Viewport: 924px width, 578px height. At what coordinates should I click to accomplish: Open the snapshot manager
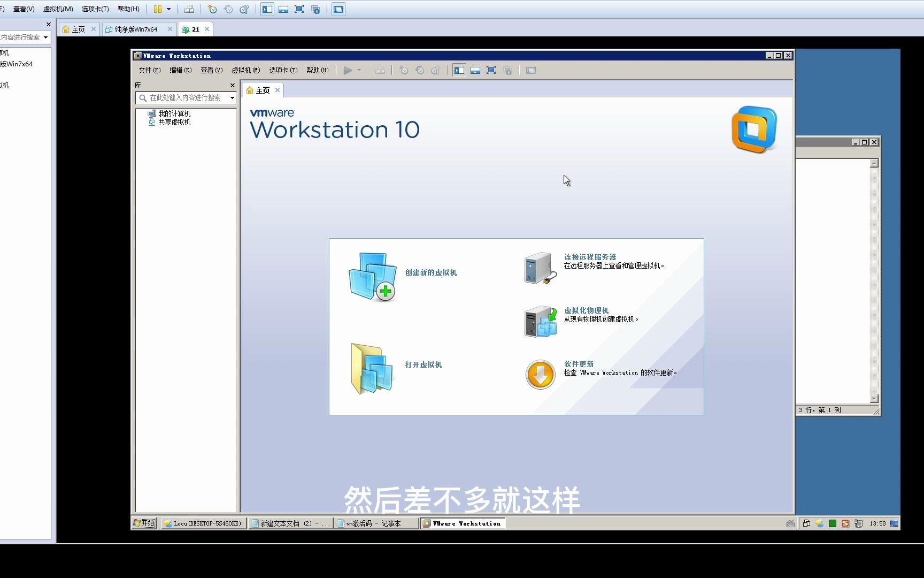pyautogui.click(x=436, y=70)
